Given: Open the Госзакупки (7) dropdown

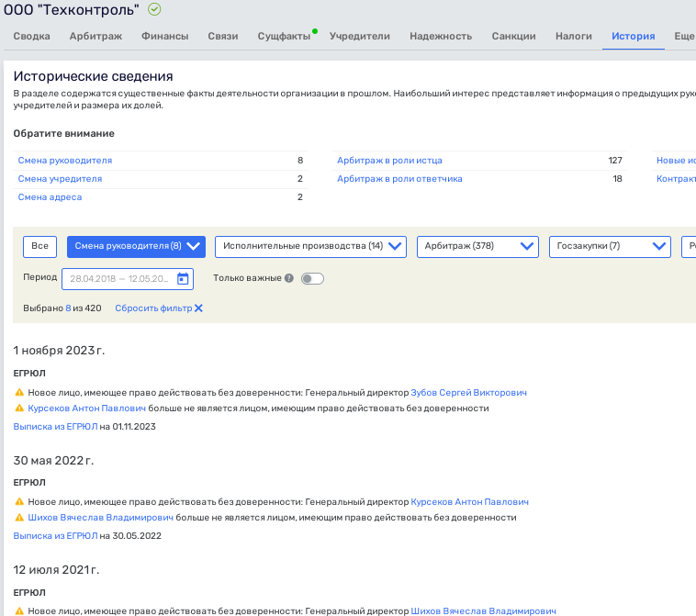Looking at the screenshot, I should pos(610,246).
